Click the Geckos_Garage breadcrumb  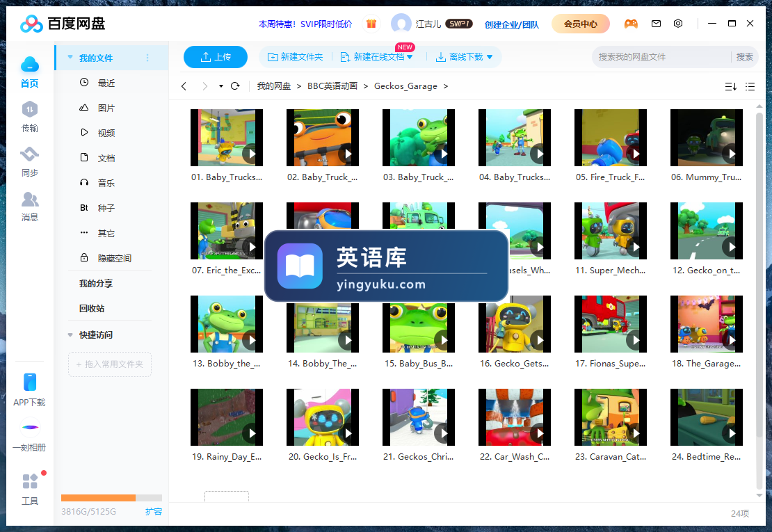point(405,86)
